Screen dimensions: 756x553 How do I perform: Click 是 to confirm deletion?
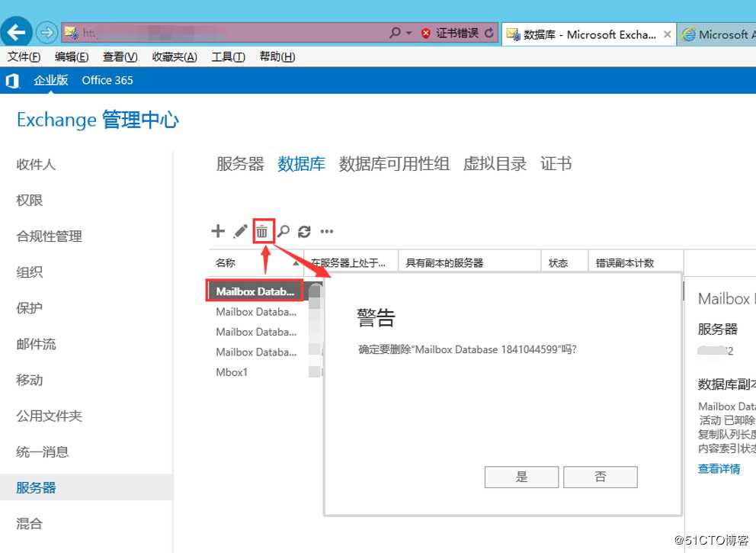click(522, 477)
